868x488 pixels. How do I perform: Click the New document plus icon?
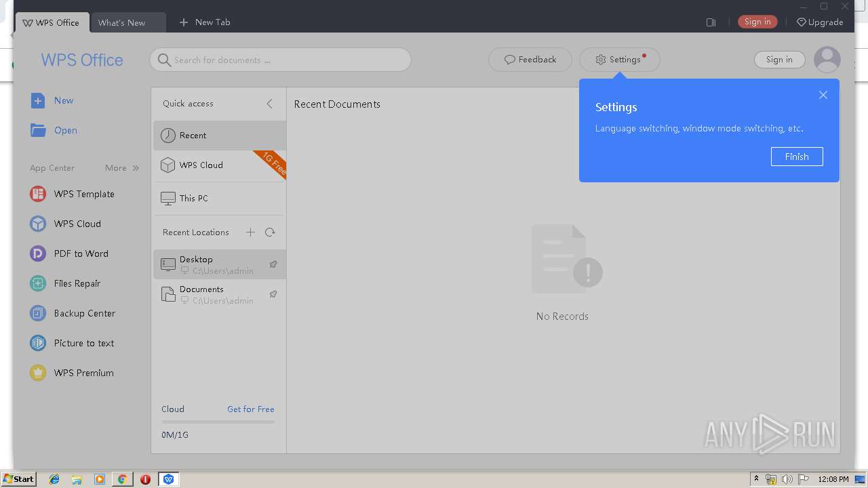pyautogui.click(x=38, y=100)
